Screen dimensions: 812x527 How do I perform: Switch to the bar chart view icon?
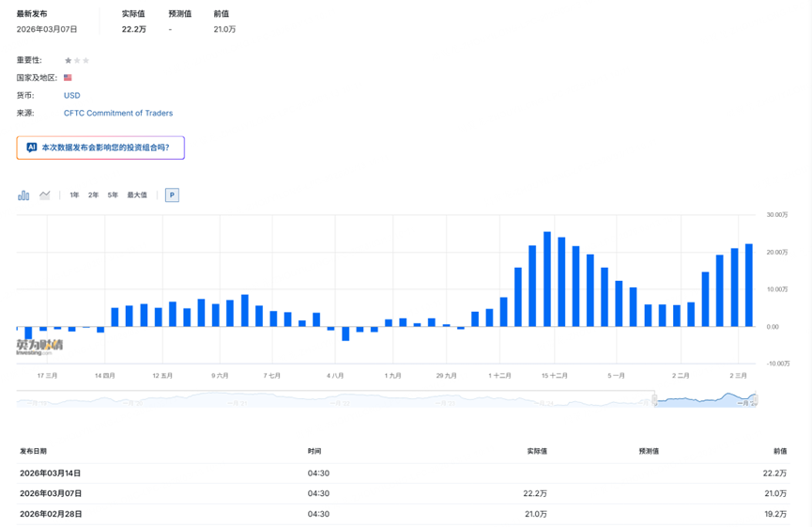click(23, 195)
